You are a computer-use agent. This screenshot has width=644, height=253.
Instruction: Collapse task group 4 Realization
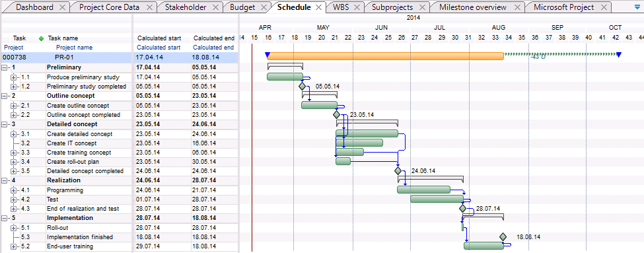[x=5, y=180]
